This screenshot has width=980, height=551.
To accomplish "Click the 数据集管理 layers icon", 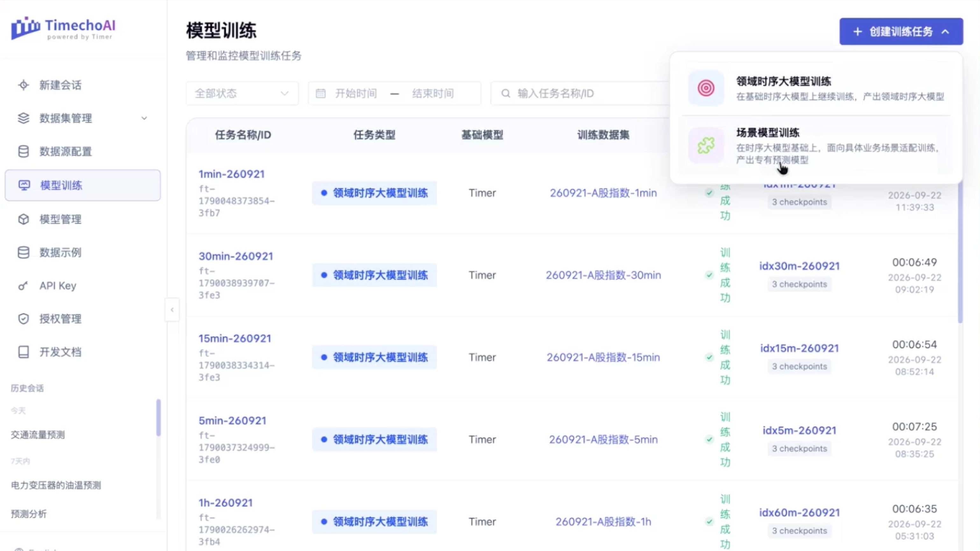I will (x=24, y=118).
